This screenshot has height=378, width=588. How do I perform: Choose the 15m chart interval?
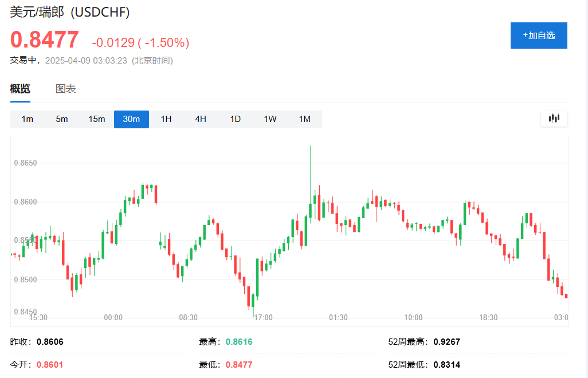[x=96, y=119]
